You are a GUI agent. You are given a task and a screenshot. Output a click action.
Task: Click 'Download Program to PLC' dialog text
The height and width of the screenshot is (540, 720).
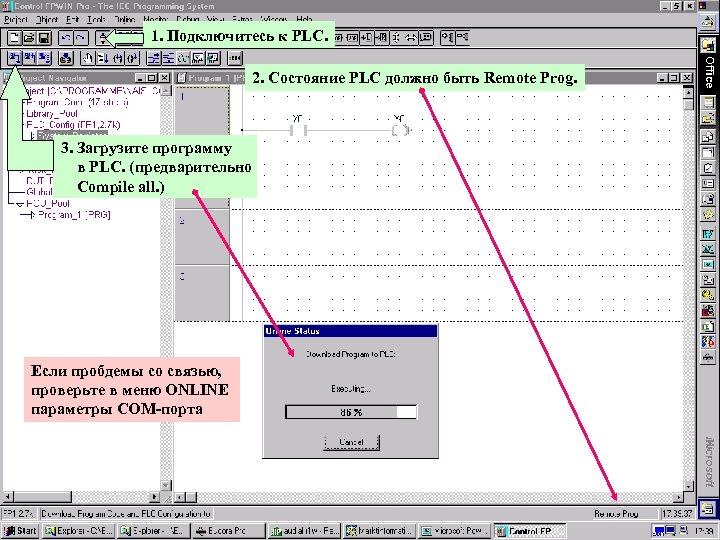(x=351, y=354)
